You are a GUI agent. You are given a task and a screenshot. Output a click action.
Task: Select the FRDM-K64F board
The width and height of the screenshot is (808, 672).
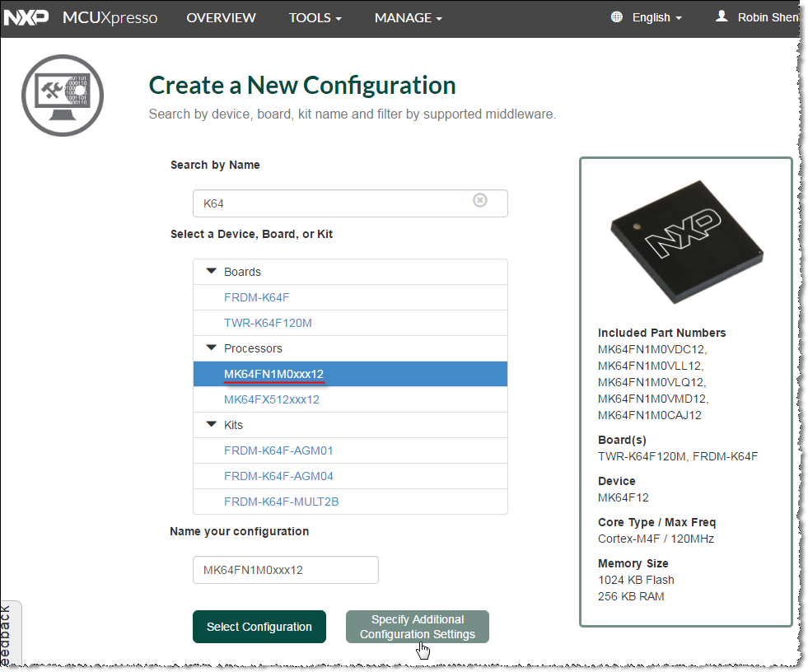[x=257, y=297]
